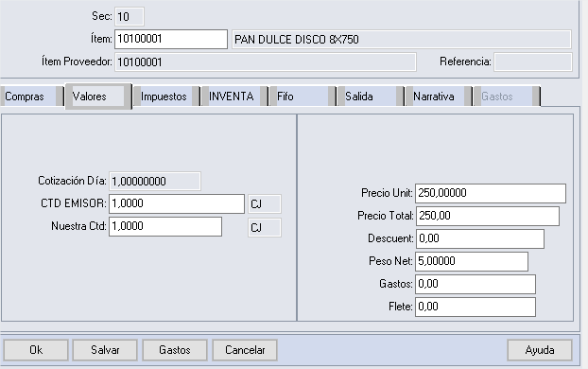Click the Descuent field
The image size is (588, 369).
[480, 238]
